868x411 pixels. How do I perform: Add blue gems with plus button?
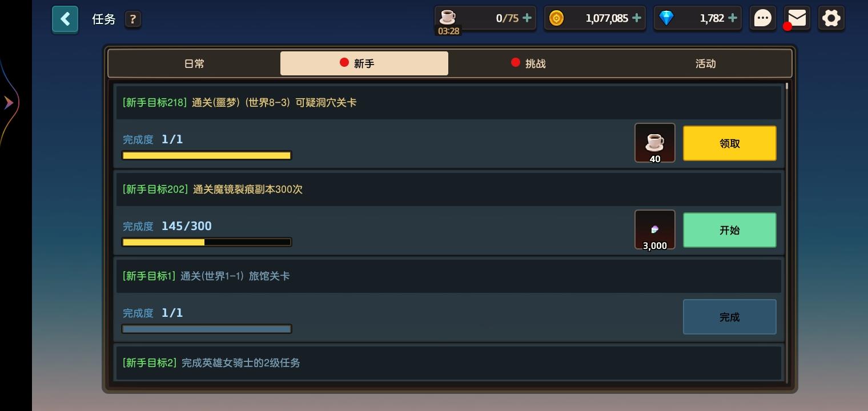click(733, 18)
